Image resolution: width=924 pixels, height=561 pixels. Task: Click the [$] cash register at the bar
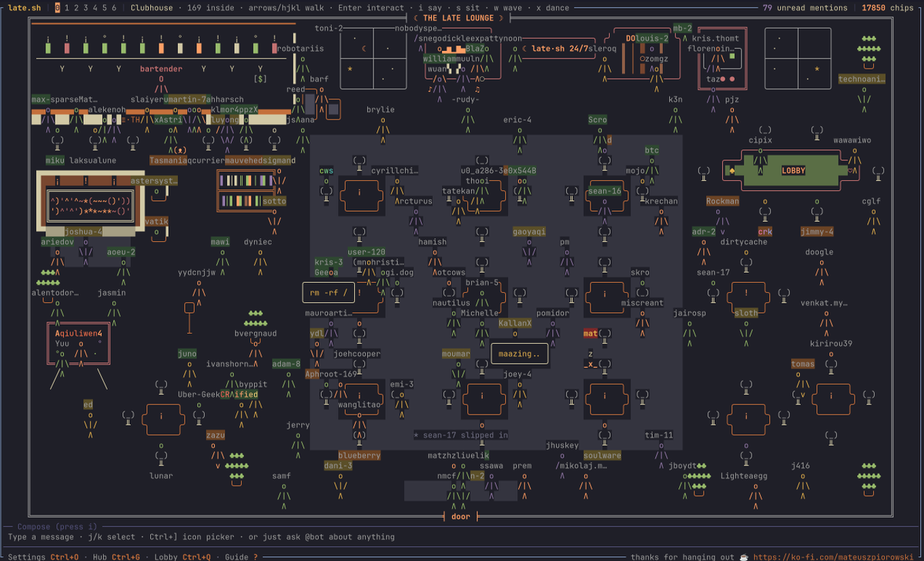click(260, 79)
